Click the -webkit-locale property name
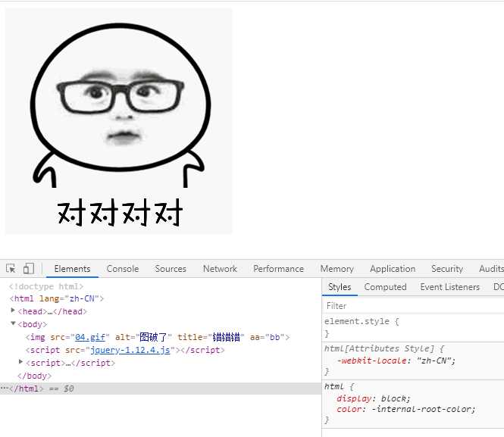Image resolution: width=504 pixels, height=437 pixels. [x=372, y=361]
